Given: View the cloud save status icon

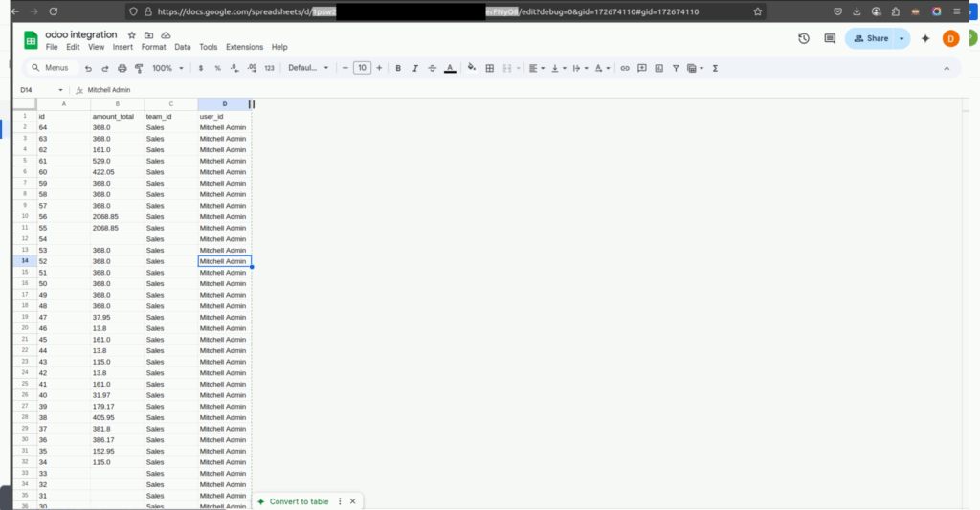Looking at the screenshot, I should [x=166, y=35].
